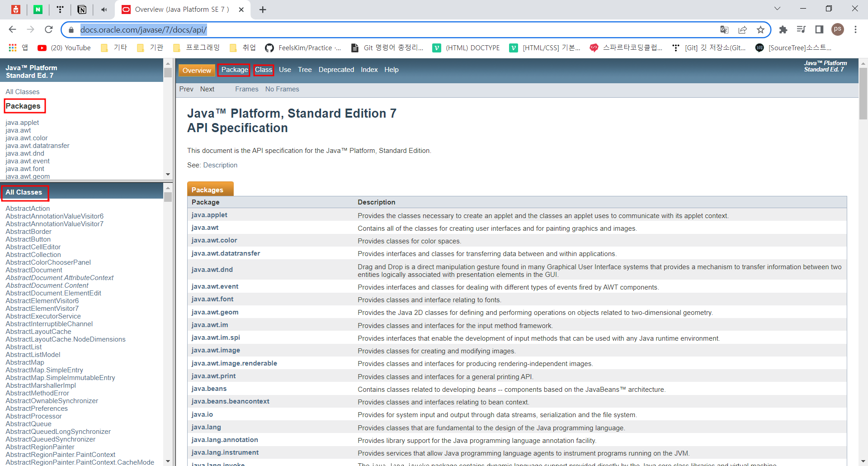Click the Frames link

247,89
